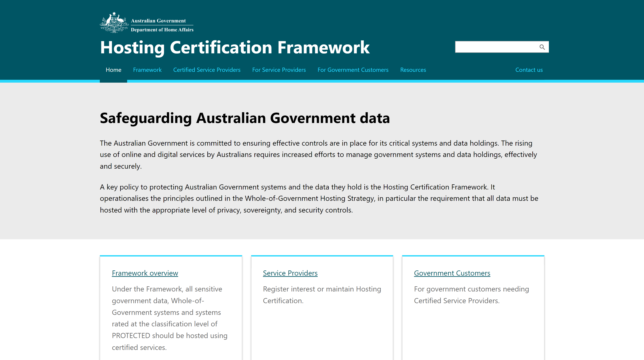
Task: Click the search magnifier icon
Action: 542,47
